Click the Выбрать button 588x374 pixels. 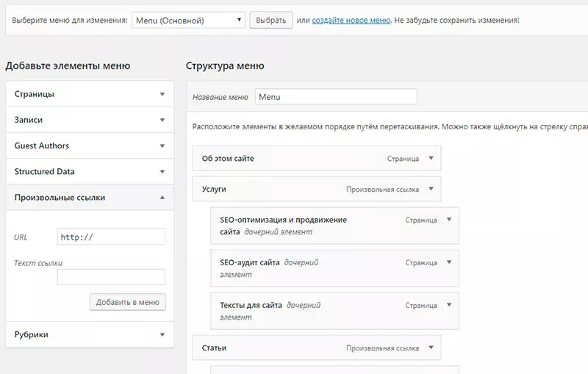point(270,21)
